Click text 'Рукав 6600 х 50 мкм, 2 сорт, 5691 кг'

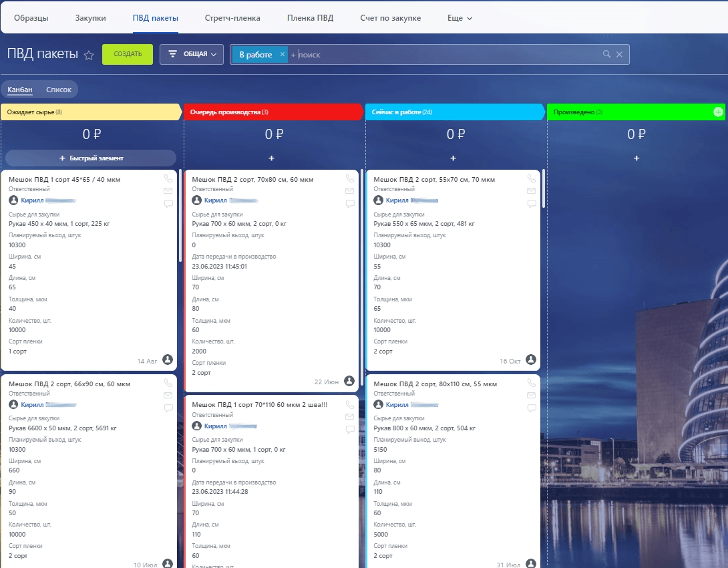coord(63,428)
